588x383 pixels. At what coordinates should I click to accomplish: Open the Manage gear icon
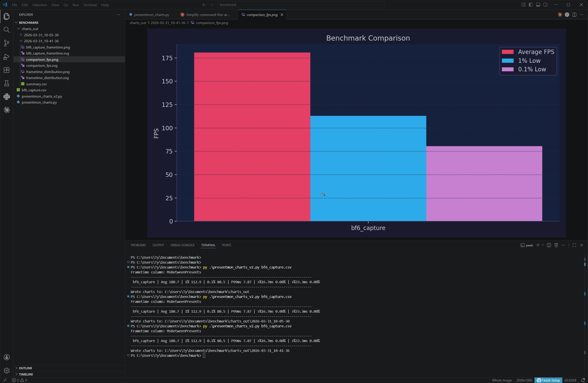point(6,371)
